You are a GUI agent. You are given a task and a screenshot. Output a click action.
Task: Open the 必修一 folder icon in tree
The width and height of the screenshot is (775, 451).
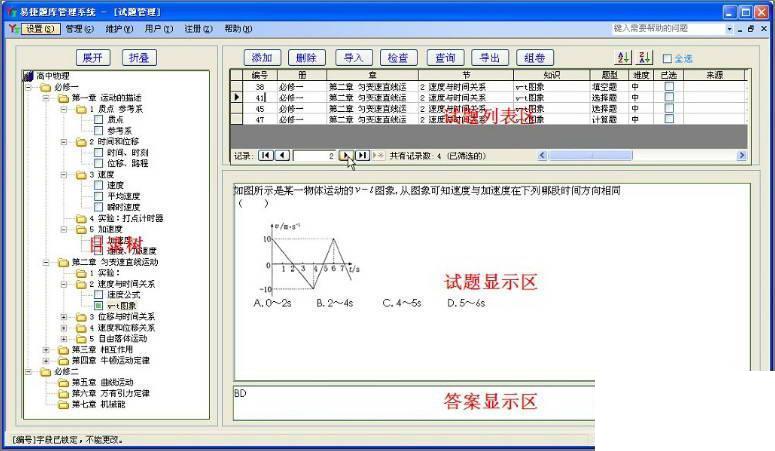[x=45, y=87]
